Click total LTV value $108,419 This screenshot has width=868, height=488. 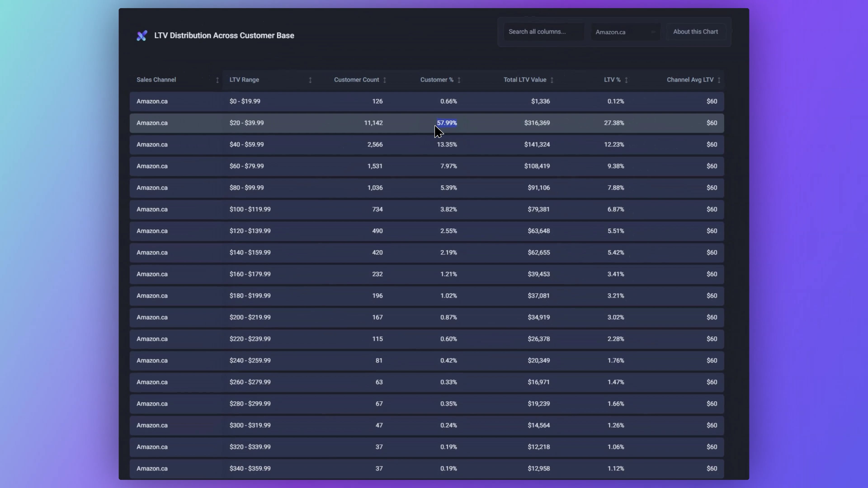(x=537, y=166)
